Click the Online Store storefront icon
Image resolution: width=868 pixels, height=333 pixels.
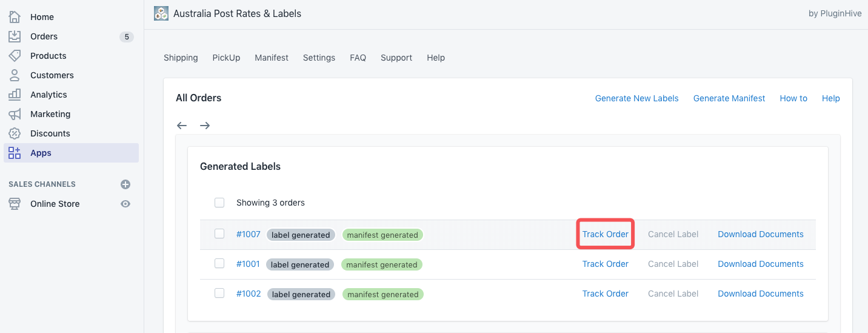(x=15, y=204)
